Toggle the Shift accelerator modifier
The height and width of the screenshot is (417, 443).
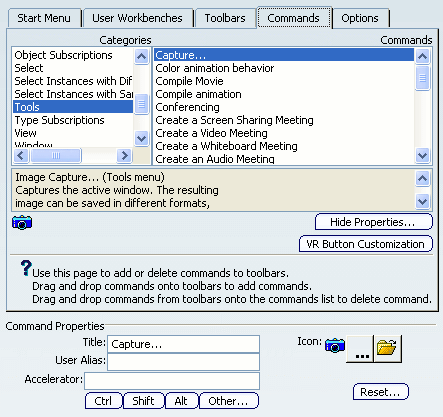(x=144, y=401)
